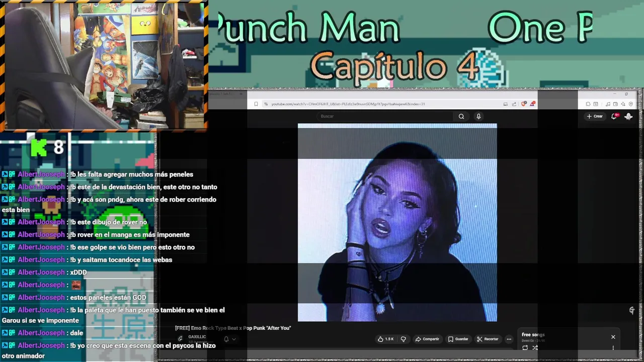Click chat message 'xDDD'

pyautogui.click(x=78, y=273)
